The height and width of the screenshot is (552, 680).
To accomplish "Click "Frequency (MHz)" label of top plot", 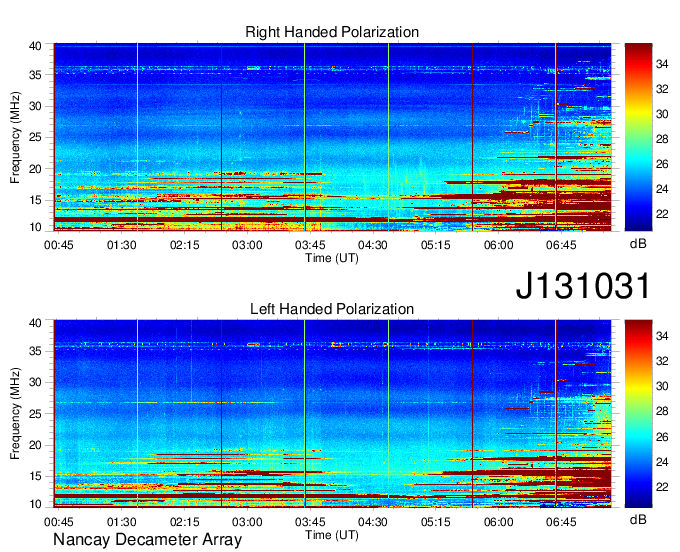I will tap(15, 137).
